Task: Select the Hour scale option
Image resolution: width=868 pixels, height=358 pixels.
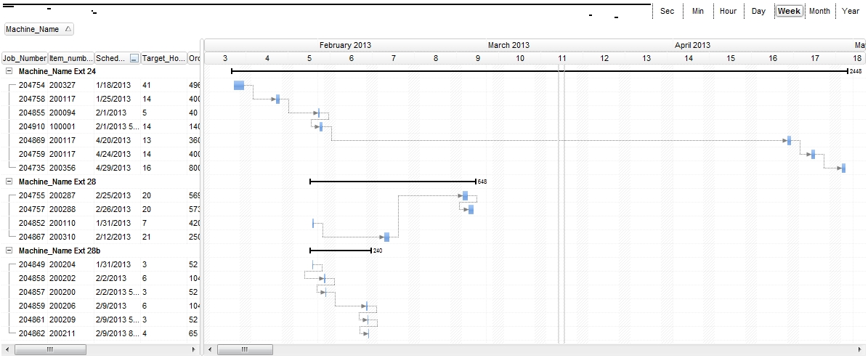Action: coord(728,11)
